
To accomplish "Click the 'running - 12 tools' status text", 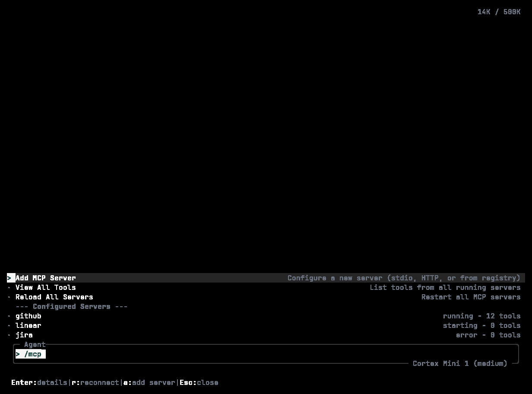I will click(x=482, y=316).
